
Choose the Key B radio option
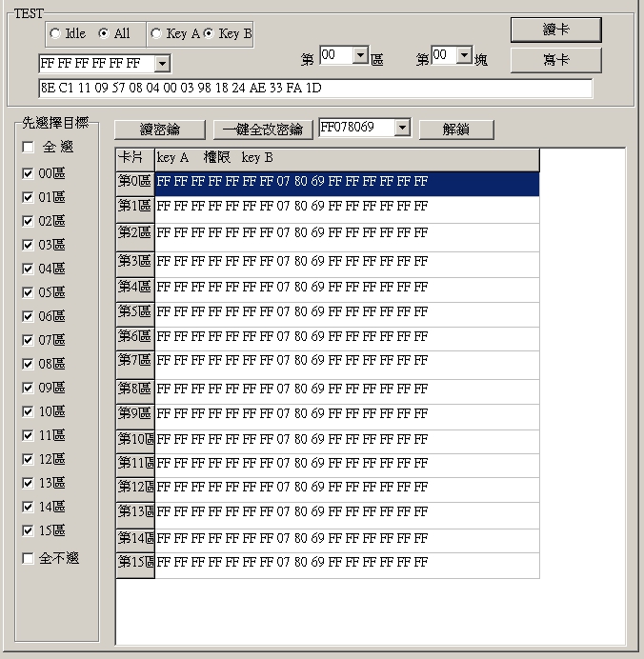209,34
